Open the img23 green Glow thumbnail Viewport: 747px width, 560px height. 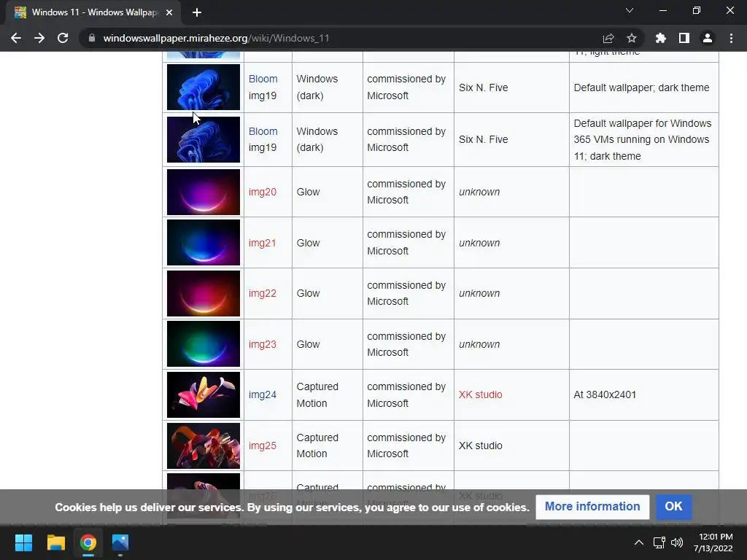[204, 344]
